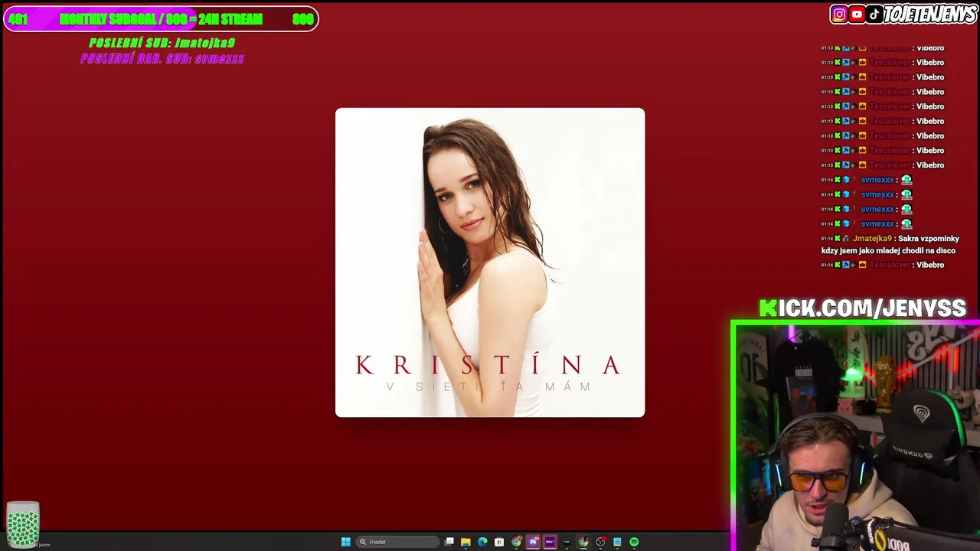Open Microsoft Store from the taskbar
980x551 pixels.
click(x=499, y=542)
